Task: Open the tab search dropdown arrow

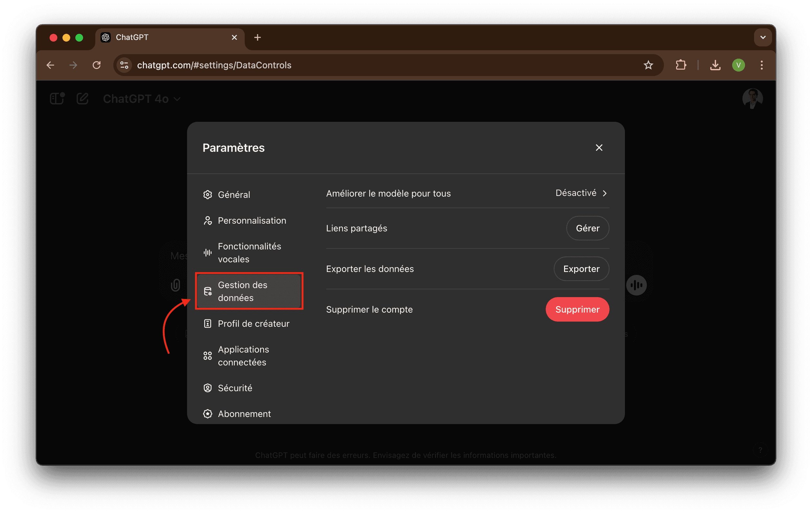Action: (763, 37)
